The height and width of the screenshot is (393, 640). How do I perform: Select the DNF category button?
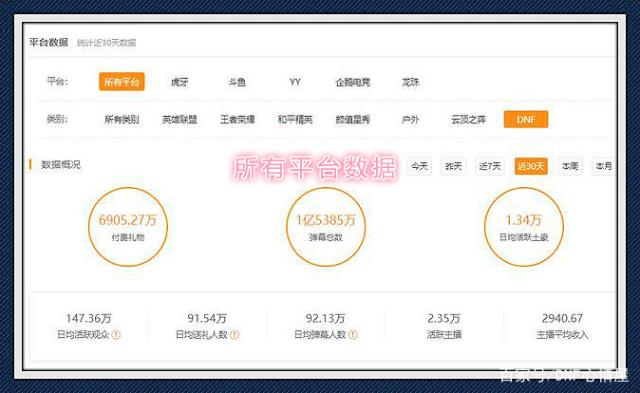(526, 119)
